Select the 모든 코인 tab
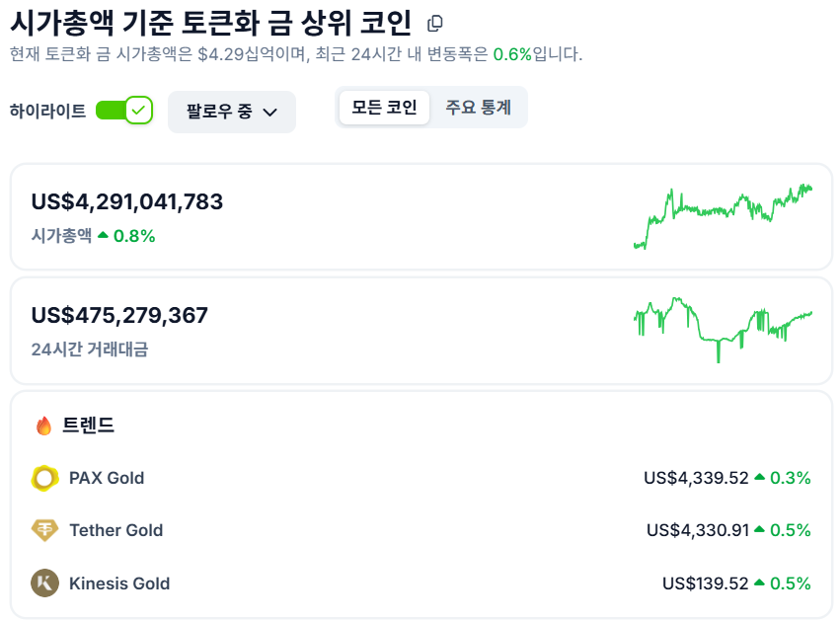Screen dimensions: 840x621 tap(383, 108)
